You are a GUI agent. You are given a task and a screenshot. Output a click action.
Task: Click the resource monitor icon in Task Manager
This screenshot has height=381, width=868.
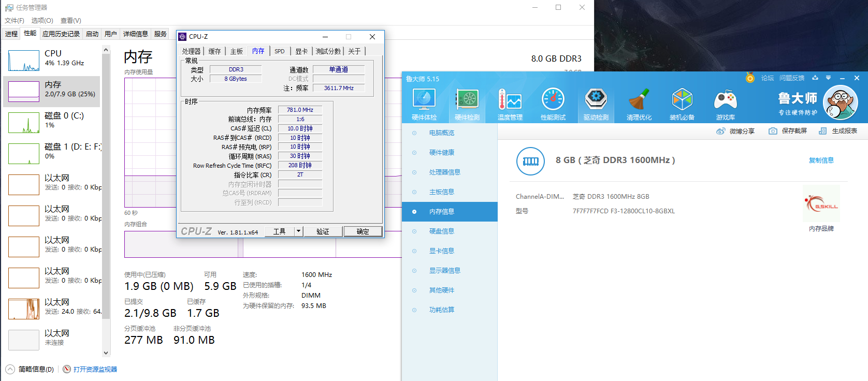click(67, 369)
